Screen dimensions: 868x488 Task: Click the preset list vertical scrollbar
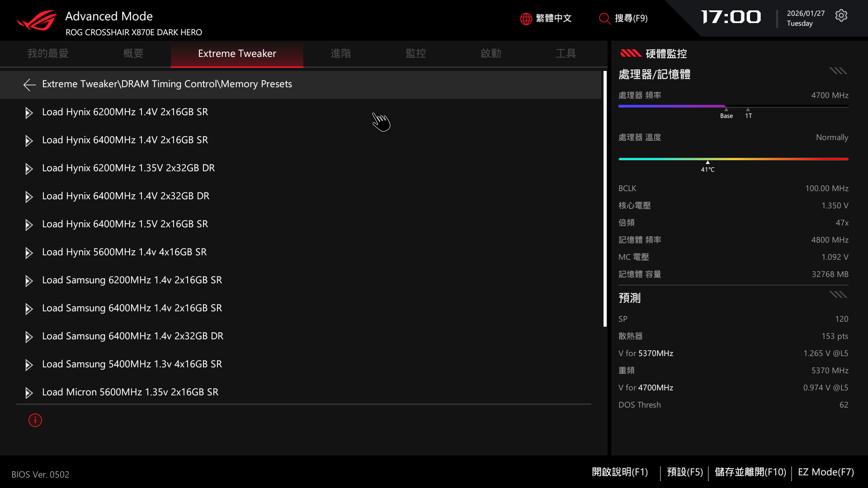pos(605,199)
